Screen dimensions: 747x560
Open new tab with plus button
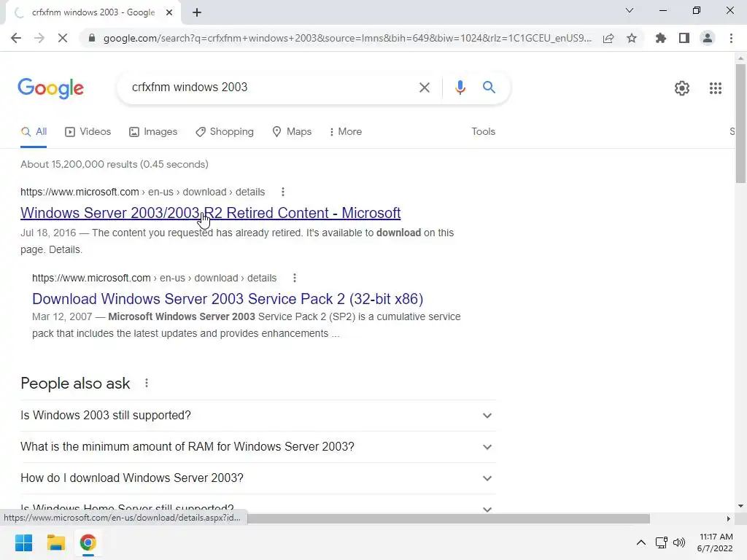click(197, 12)
